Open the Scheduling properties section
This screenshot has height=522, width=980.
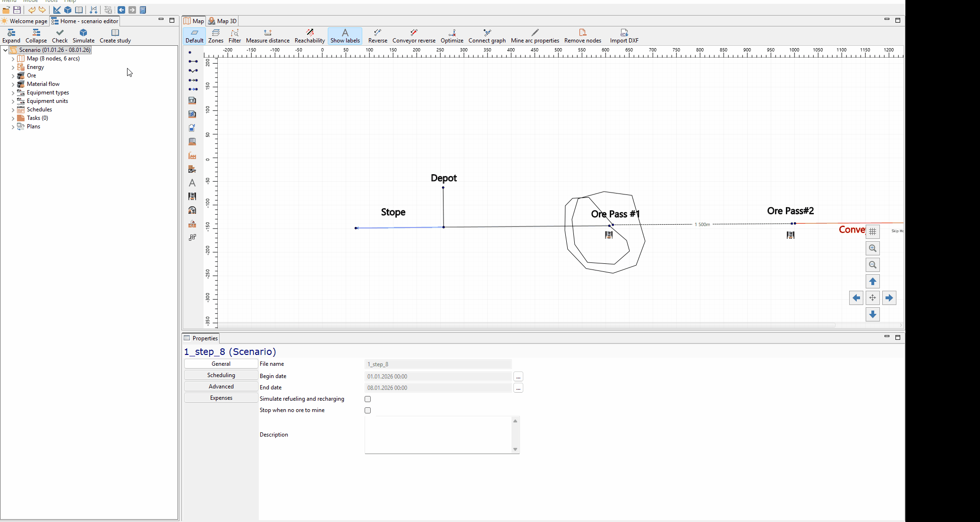[x=221, y=375]
